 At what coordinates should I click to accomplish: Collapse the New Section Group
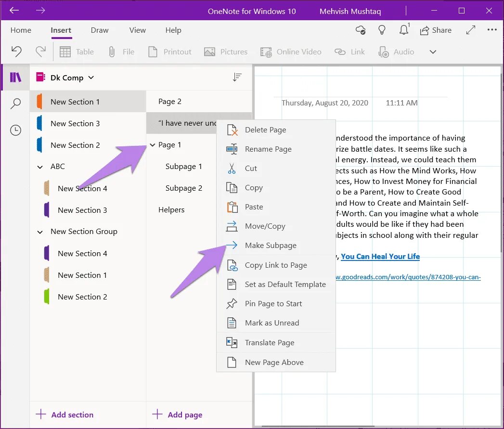tap(40, 232)
